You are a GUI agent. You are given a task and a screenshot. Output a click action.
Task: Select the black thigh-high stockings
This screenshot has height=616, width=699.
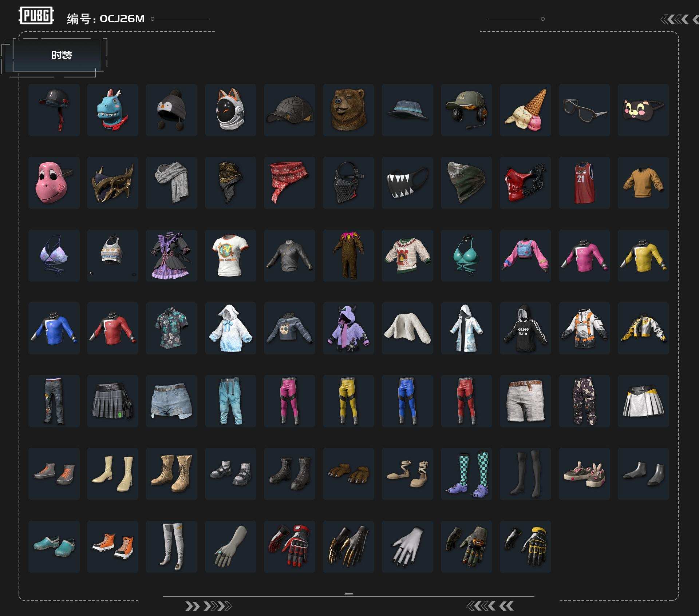point(525,474)
